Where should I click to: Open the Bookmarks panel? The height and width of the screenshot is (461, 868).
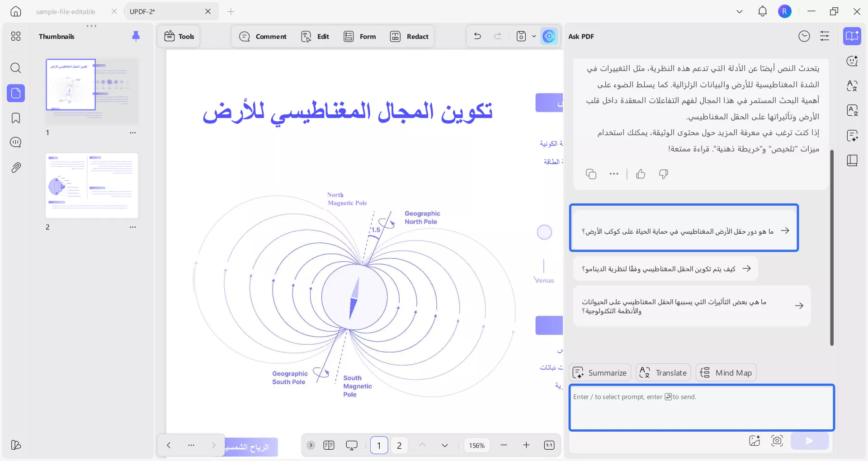pos(16,118)
